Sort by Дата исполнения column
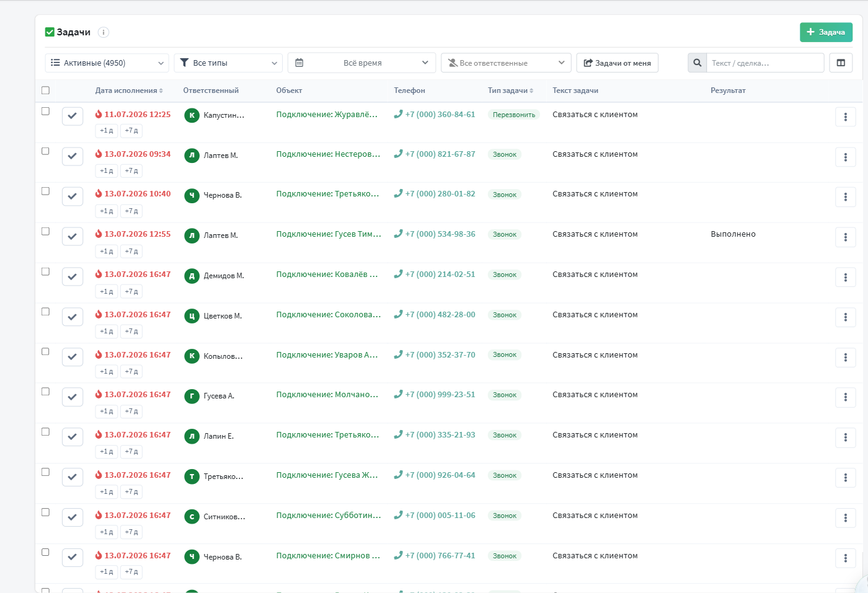This screenshot has width=868, height=593. (x=129, y=90)
